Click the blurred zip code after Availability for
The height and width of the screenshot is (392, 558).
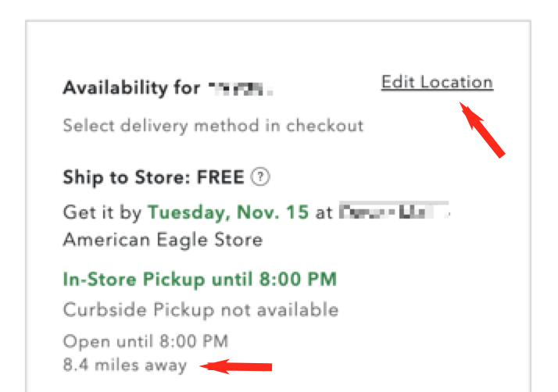[241, 88]
